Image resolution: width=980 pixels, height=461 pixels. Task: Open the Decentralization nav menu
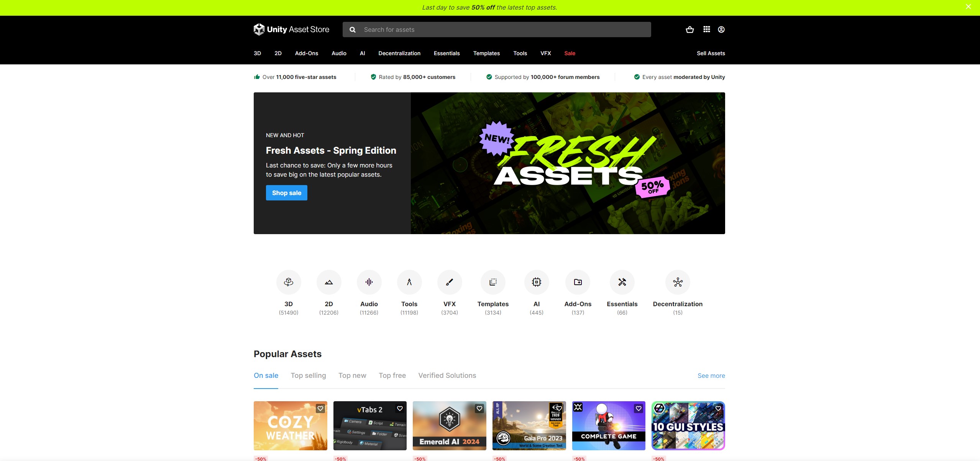pyautogui.click(x=399, y=53)
